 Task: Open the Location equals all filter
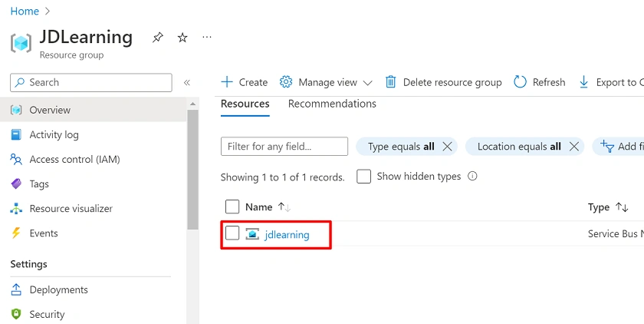click(x=519, y=147)
